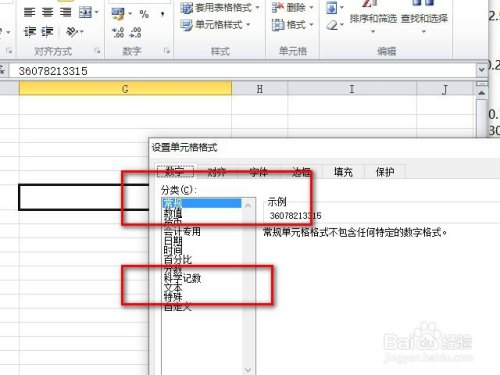Open the merge cells dropdown arrow
The width and height of the screenshot is (500, 375).
[97, 13]
